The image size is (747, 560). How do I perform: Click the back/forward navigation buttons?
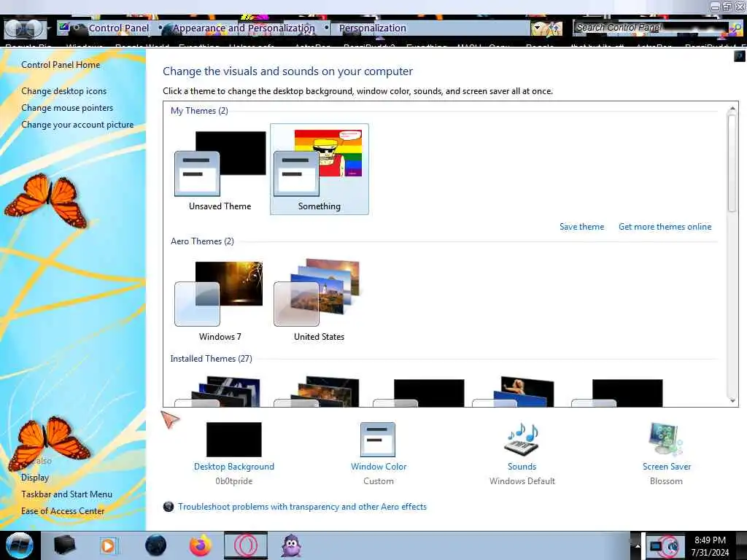pyautogui.click(x=25, y=28)
